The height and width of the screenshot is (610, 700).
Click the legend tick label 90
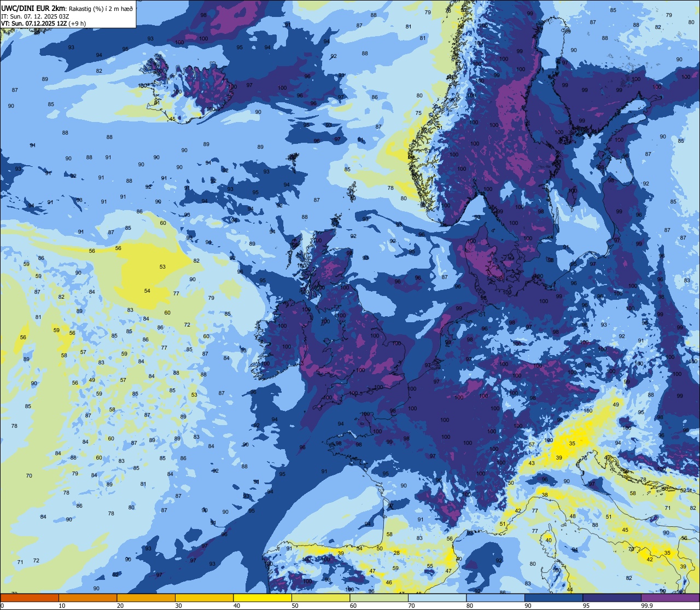528,606
